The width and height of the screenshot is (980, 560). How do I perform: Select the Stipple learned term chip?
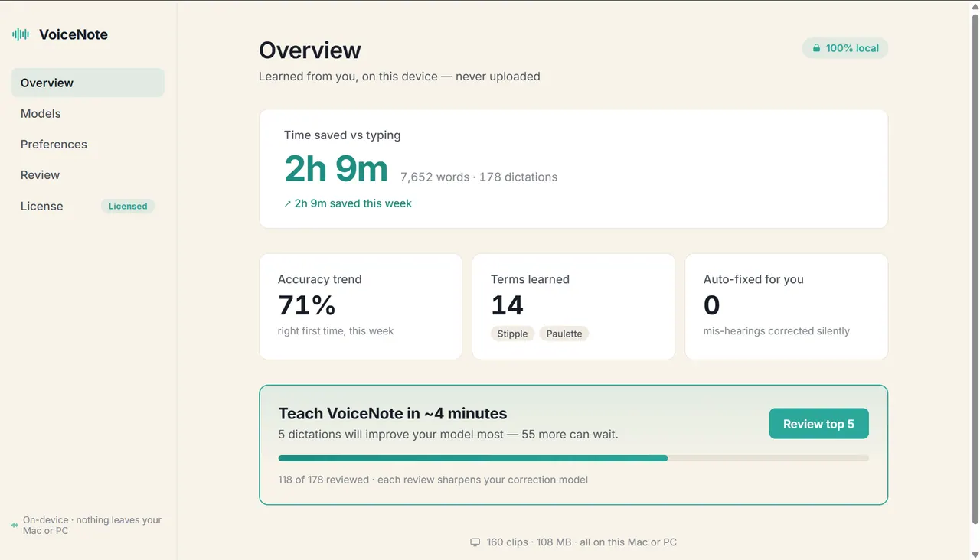click(x=512, y=334)
